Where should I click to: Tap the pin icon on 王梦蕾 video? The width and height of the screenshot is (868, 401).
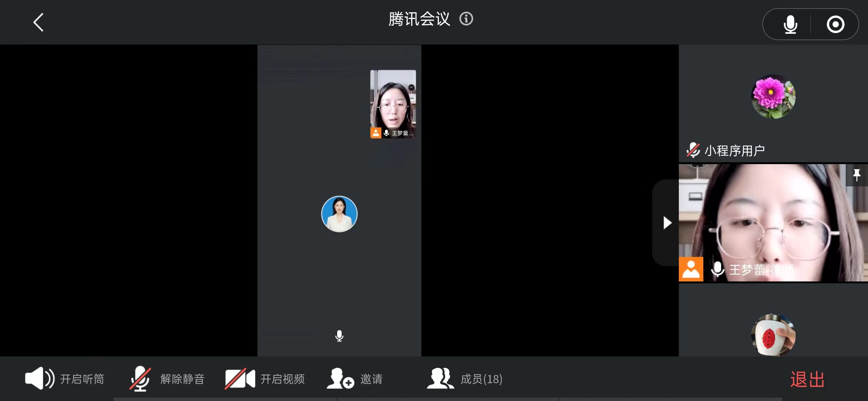tap(857, 175)
